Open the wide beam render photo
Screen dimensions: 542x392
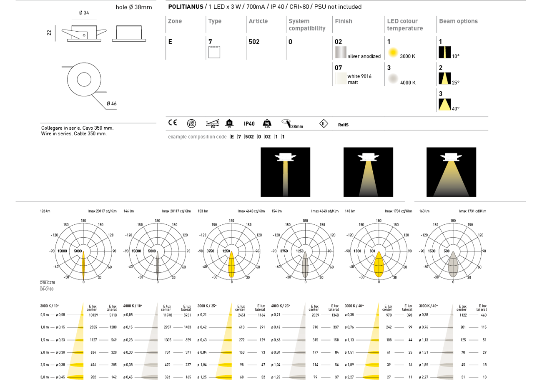[451, 172]
